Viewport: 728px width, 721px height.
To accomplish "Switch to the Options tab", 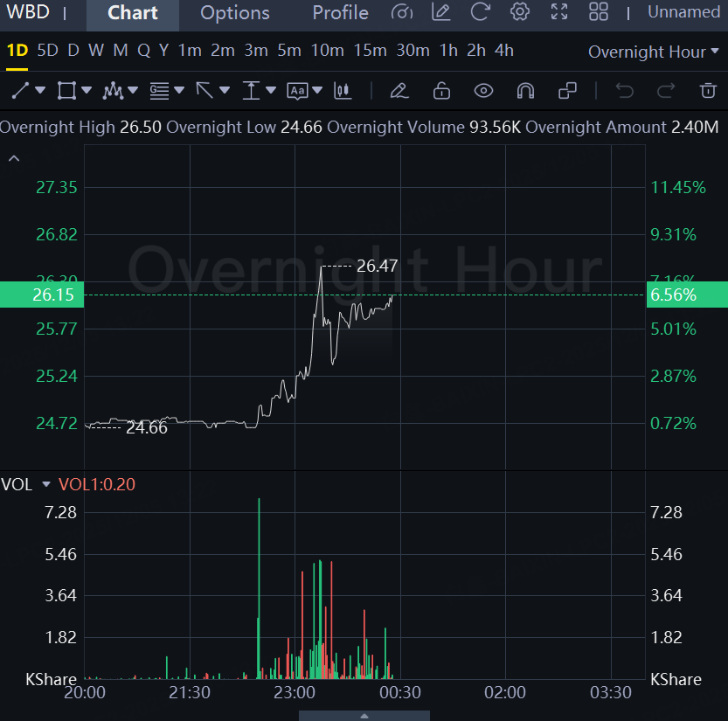I will point(235,13).
